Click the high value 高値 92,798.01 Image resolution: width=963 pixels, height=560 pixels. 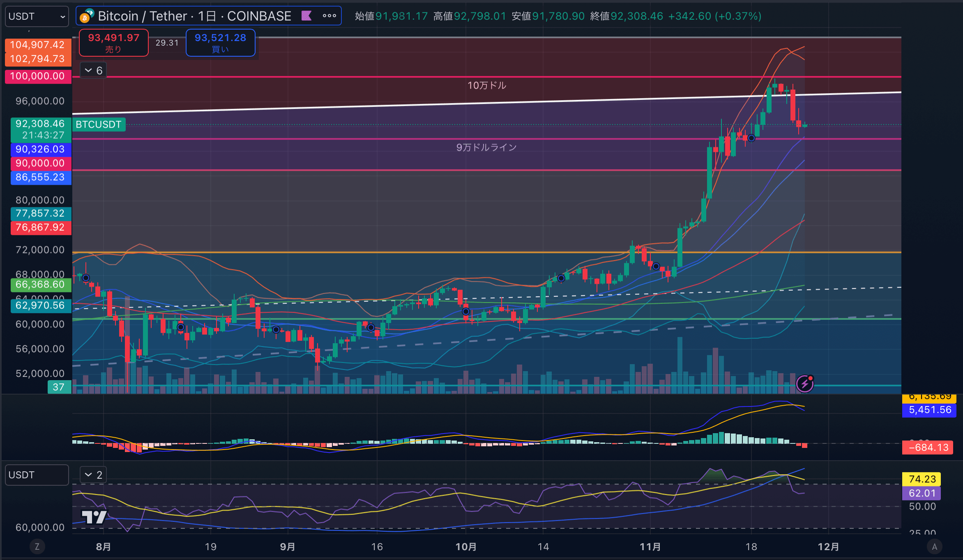[x=470, y=16]
